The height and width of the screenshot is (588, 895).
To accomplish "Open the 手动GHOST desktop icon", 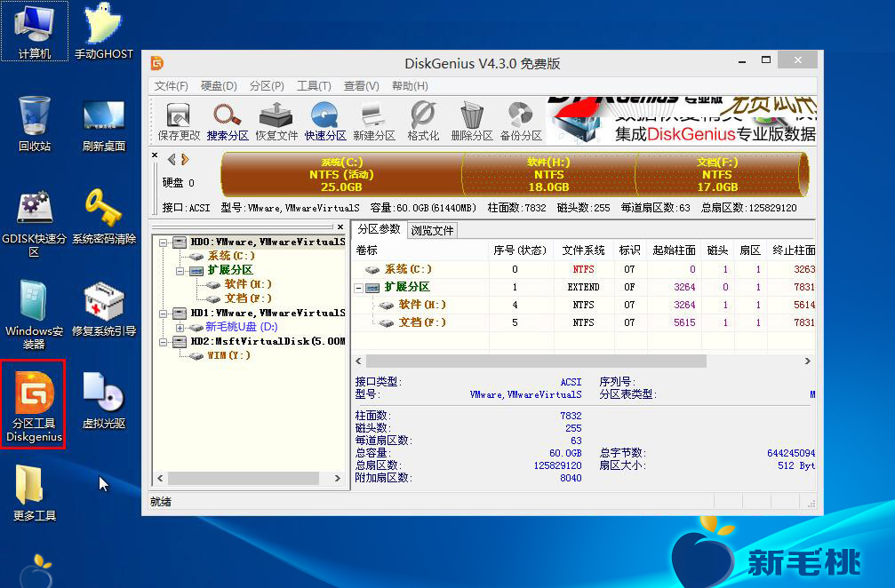I will [103, 31].
